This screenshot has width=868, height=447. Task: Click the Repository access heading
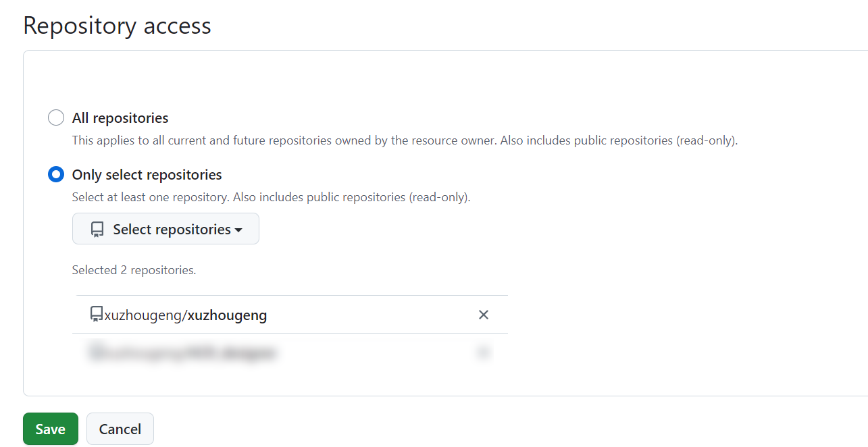click(x=118, y=26)
